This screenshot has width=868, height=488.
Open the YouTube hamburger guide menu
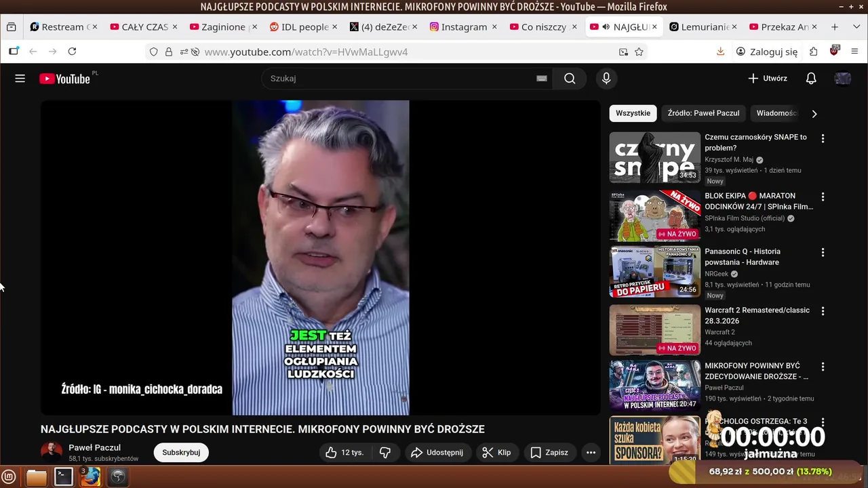tap(20, 79)
